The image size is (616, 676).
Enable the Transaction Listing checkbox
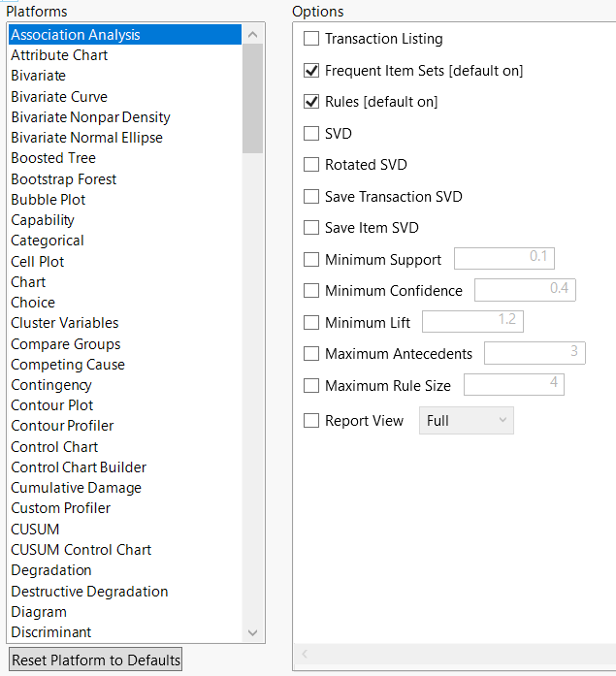point(311,40)
